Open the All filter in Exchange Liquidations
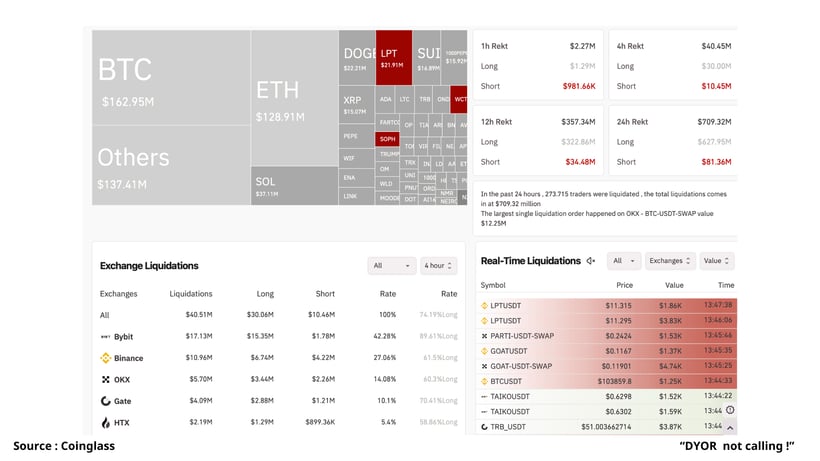The height and width of the screenshot is (461, 820). [392, 266]
